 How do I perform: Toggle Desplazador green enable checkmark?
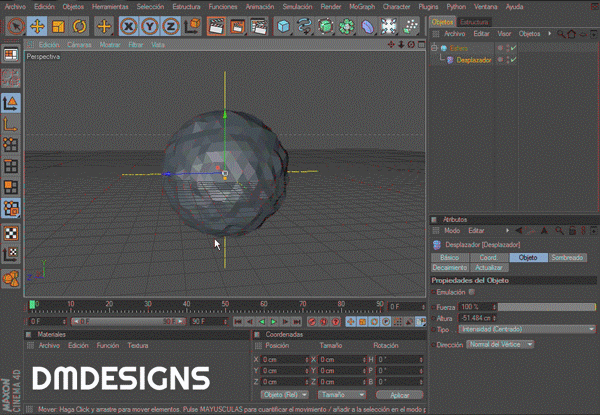(x=514, y=60)
